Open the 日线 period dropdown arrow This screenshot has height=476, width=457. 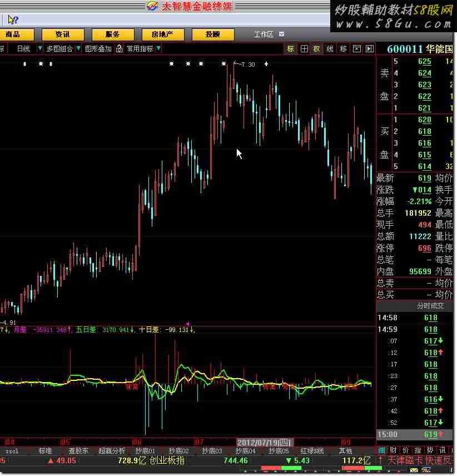(x=39, y=49)
